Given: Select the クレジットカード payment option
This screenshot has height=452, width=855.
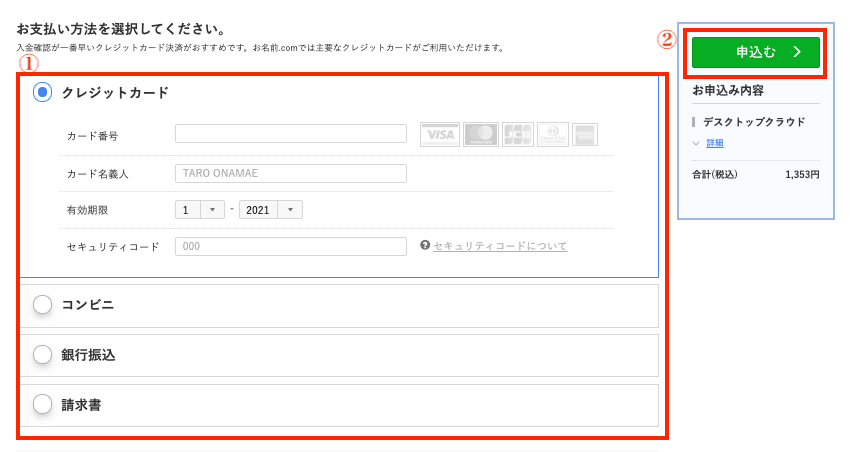Looking at the screenshot, I should pos(42,93).
